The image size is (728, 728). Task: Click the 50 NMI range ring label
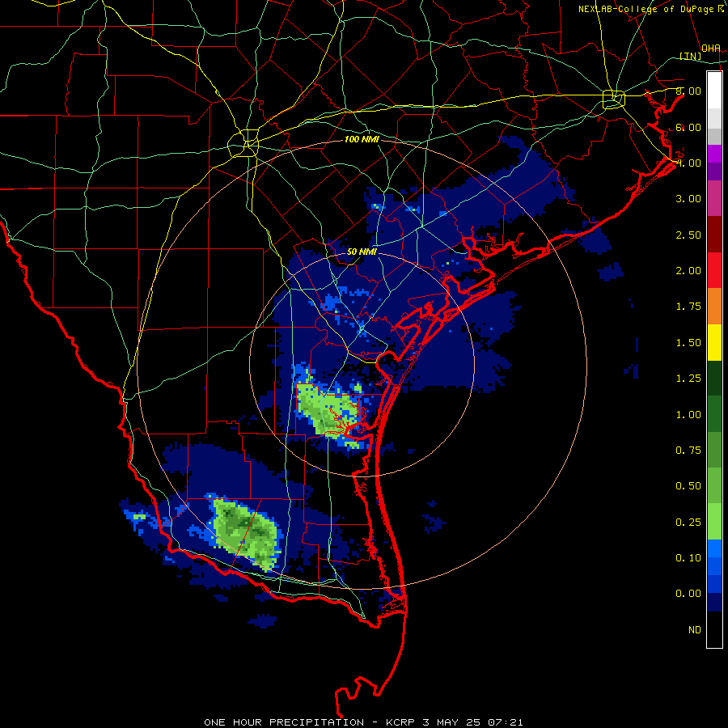tap(362, 252)
